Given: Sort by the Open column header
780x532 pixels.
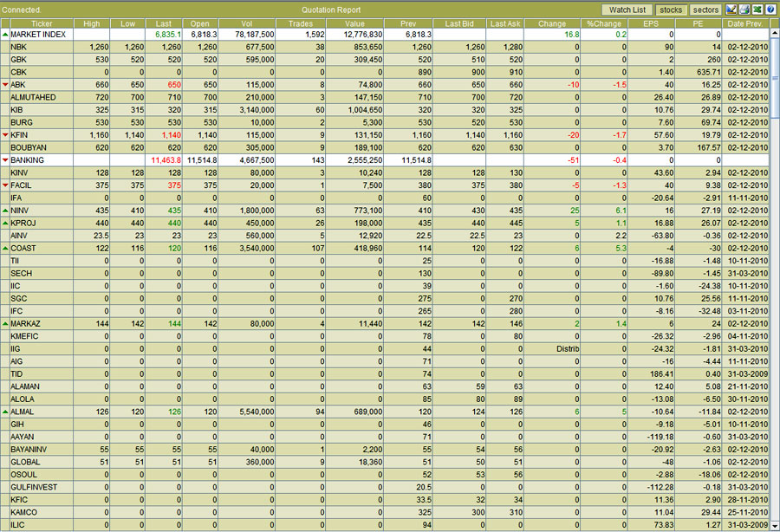Looking at the screenshot, I should pyautogui.click(x=200, y=23).
